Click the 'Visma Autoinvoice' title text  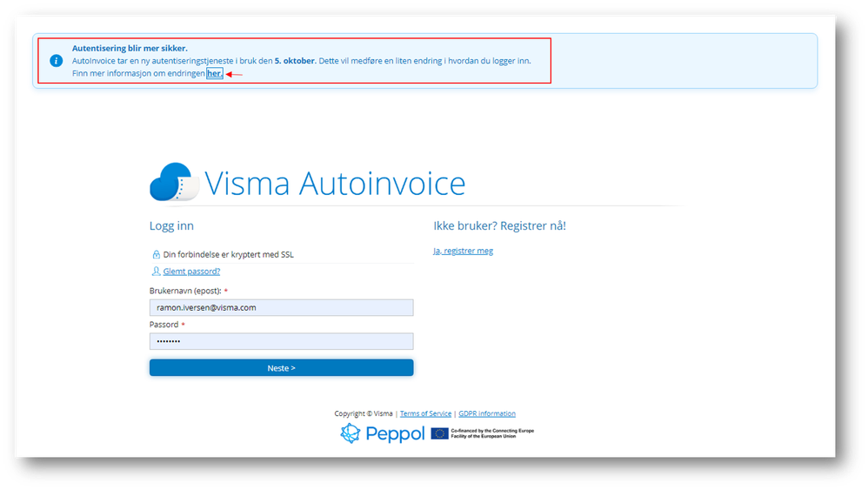coord(335,184)
